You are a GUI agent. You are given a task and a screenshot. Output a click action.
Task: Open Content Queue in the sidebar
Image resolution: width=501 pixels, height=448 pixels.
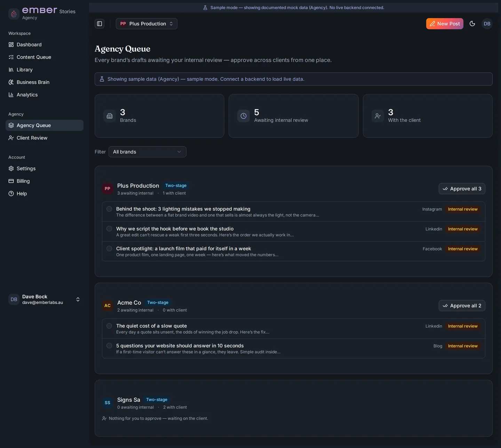click(45, 57)
